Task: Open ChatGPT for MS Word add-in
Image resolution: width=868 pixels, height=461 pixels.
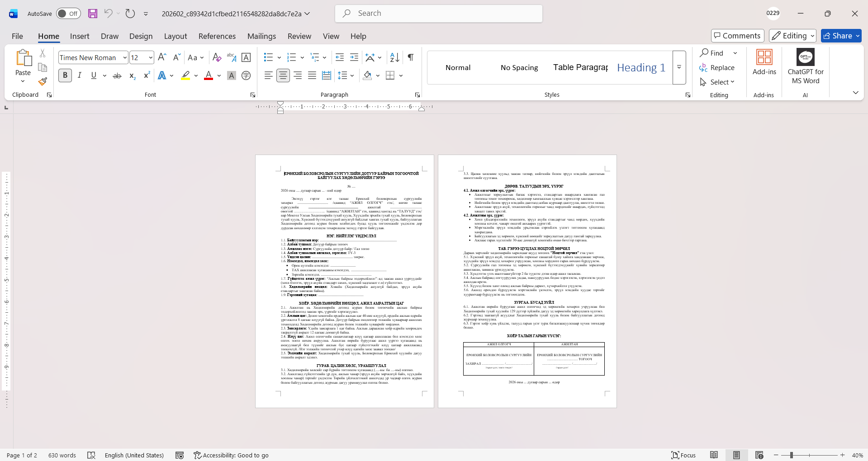Action: click(805, 67)
